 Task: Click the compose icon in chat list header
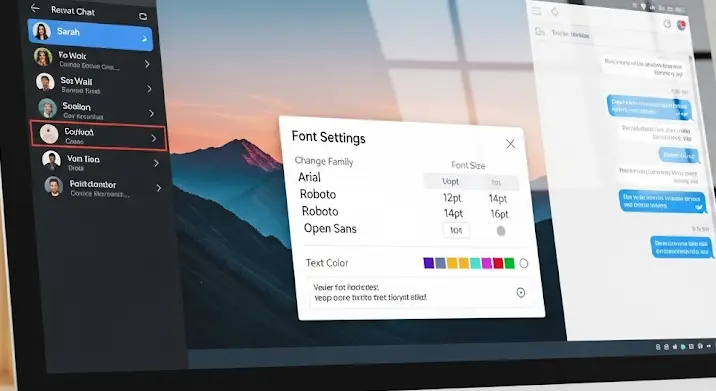coord(143,16)
